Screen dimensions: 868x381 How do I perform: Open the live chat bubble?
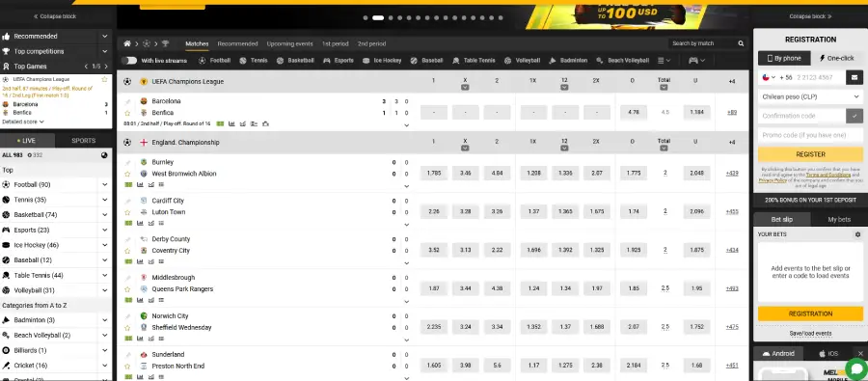[x=857, y=368]
